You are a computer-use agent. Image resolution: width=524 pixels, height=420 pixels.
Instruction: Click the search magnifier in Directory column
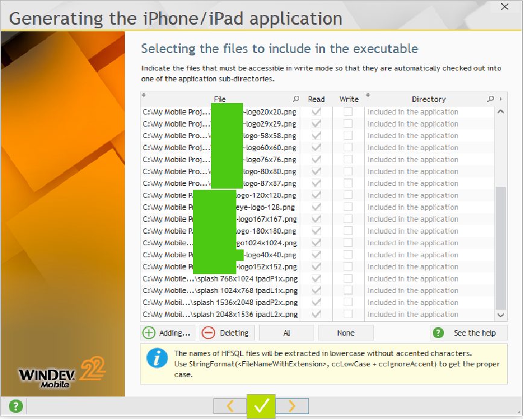coord(491,99)
